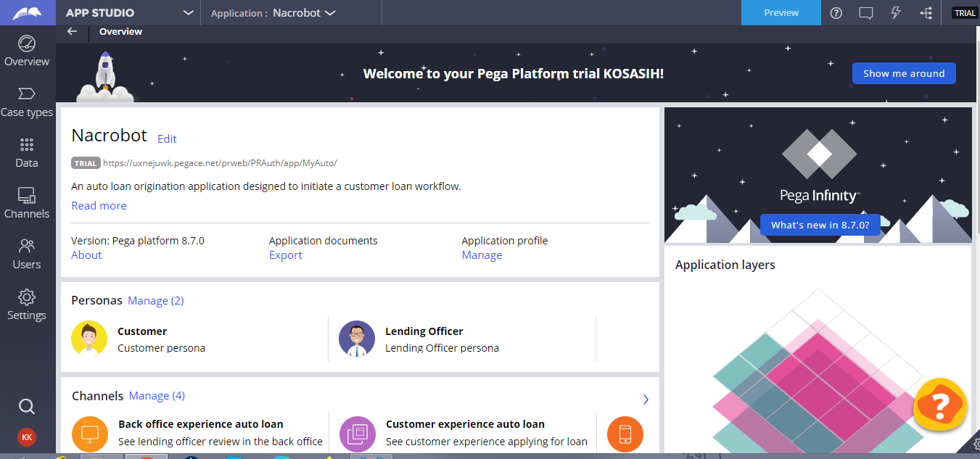Open Users in the left sidebar
The image size is (980, 459).
(27, 255)
